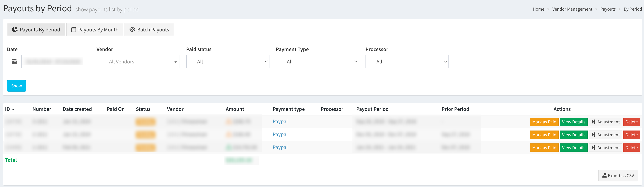Image resolution: width=644 pixels, height=187 pixels.
Task: Mark the first payout as paid
Action: [x=544, y=122]
